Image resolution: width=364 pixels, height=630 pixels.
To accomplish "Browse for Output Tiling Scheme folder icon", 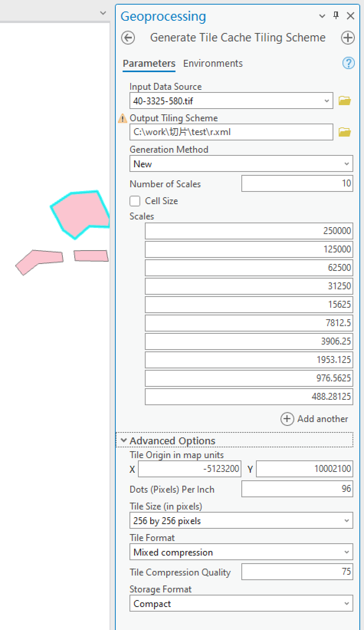I will pyautogui.click(x=344, y=132).
